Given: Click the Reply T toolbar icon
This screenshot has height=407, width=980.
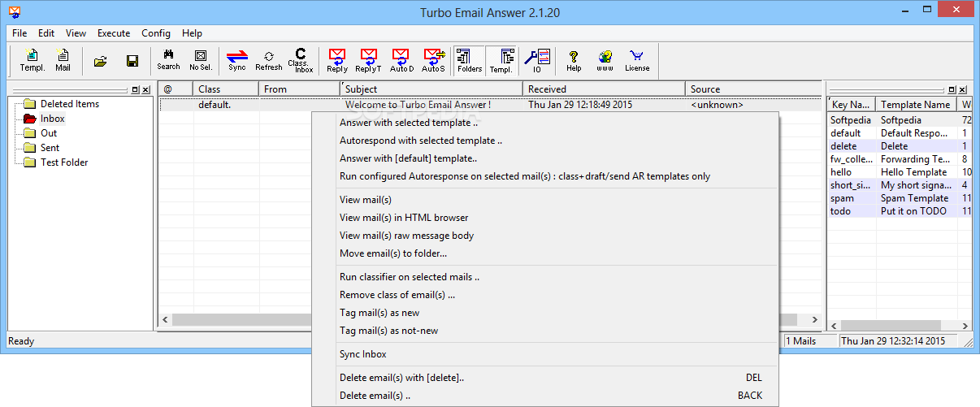Looking at the screenshot, I should tap(368, 61).
